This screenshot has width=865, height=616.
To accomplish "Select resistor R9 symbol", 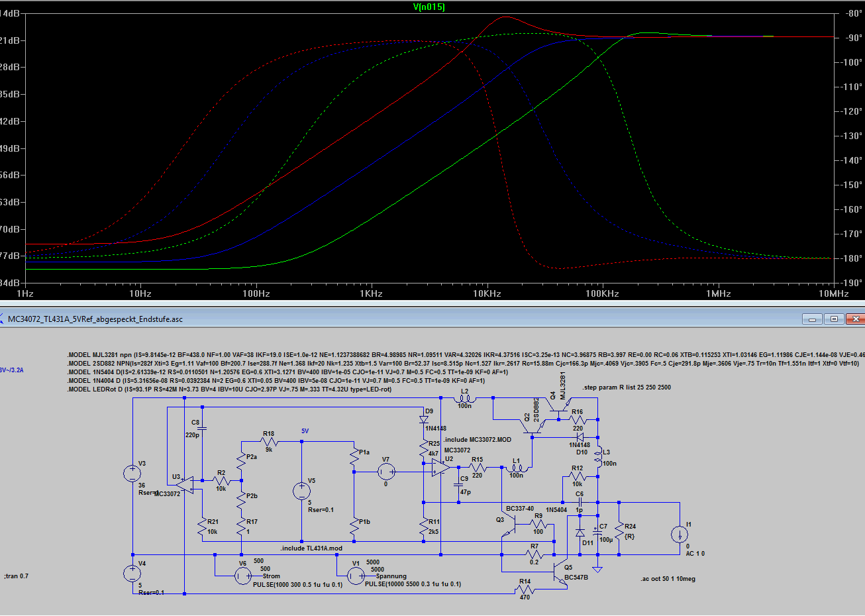I will point(538,524).
